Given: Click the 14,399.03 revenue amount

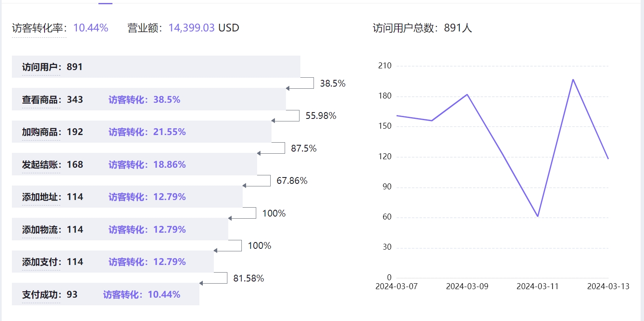Looking at the screenshot, I should (x=192, y=28).
